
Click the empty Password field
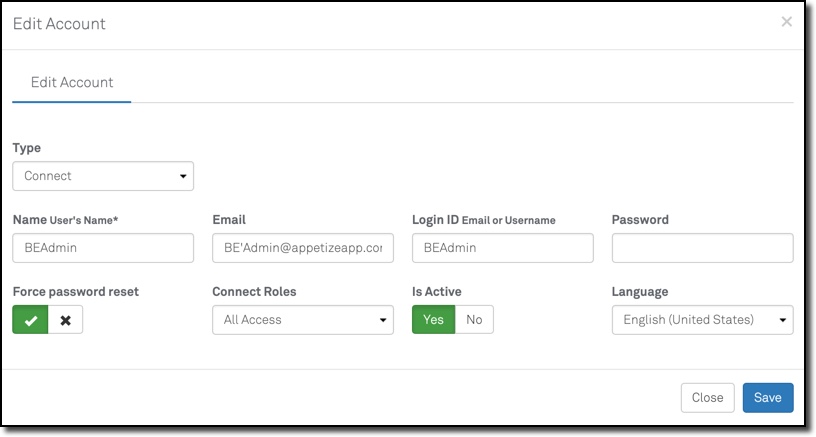[x=701, y=248]
